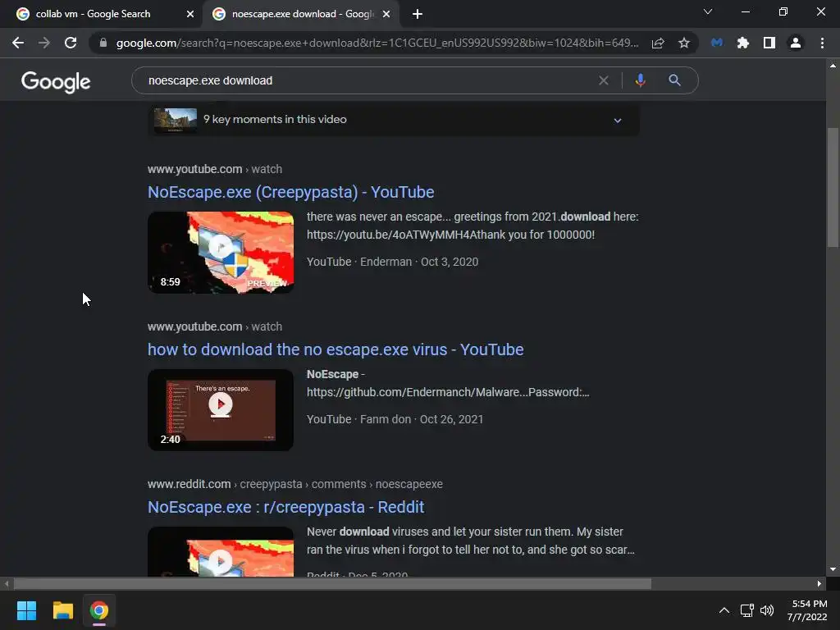Click the vertical scrollbar thumb
Image resolution: width=840 pixels, height=630 pixels.
coord(833,186)
